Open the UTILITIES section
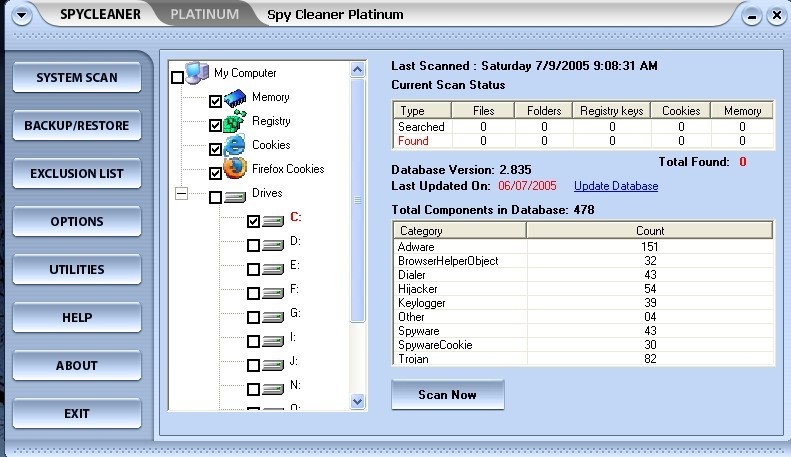Image resolution: width=791 pixels, height=457 pixels. click(77, 269)
